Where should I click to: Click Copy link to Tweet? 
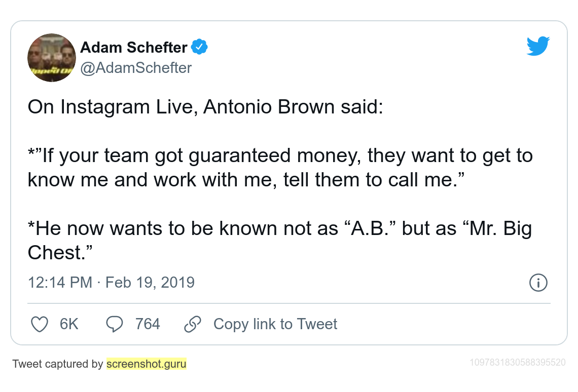(x=275, y=324)
